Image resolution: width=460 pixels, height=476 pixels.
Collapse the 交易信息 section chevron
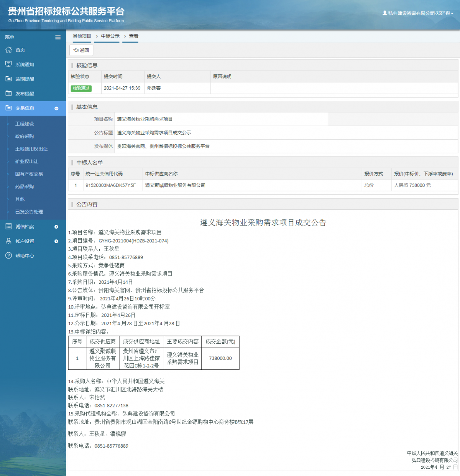click(56, 109)
